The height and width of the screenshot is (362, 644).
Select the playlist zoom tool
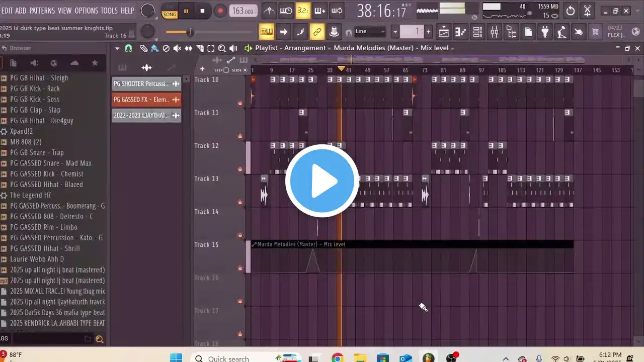[x=222, y=48]
